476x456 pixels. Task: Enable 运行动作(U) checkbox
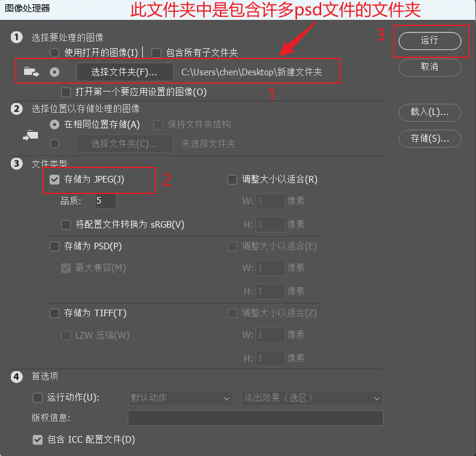37,398
